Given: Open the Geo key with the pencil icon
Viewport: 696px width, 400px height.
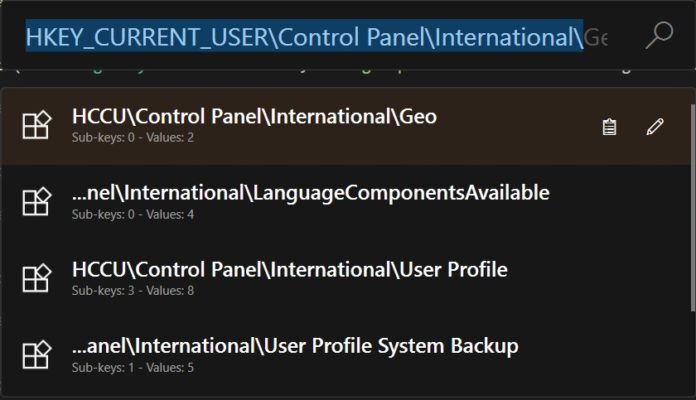Looking at the screenshot, I should (x=655, y=127).
